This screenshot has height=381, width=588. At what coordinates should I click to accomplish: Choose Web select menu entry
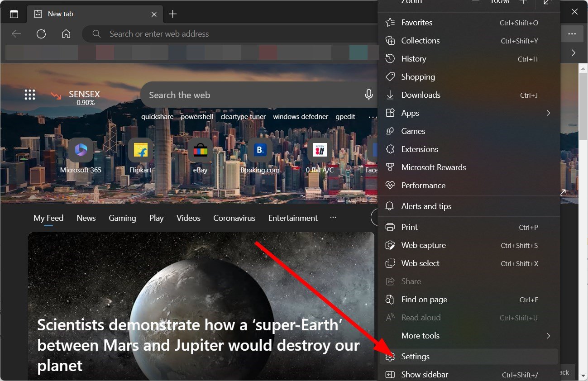click(469, 263)
